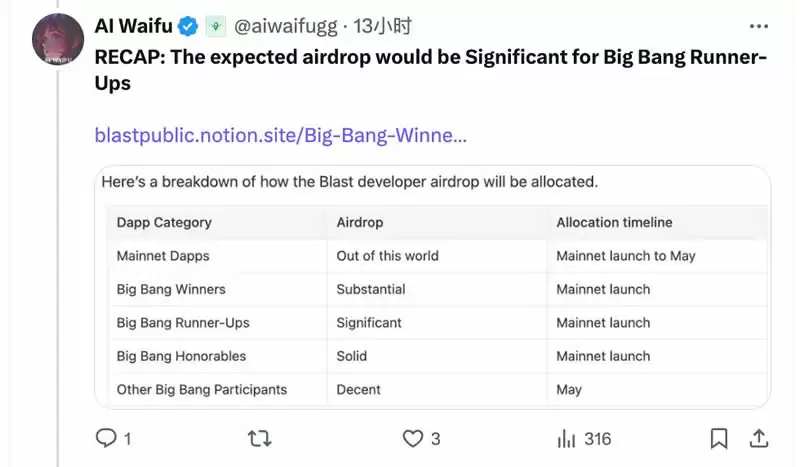Open the airdrop breakdown table image
800x467 pixels.
(432, 287)
